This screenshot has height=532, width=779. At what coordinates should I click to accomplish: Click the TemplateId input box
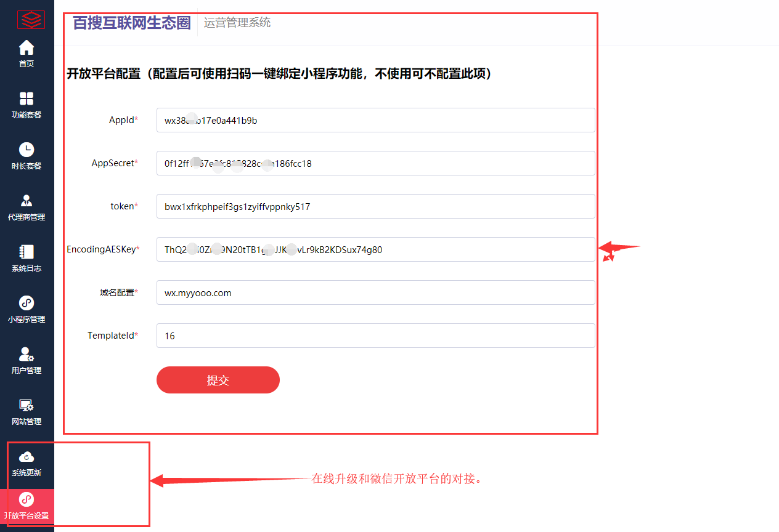[x=375, y=336]
